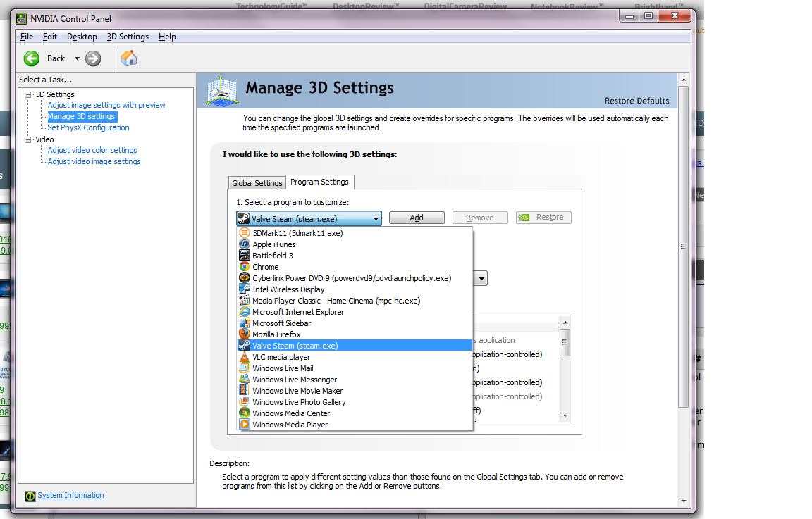Click the Media Player Classic icon
This screenshot has height=519, width=812.
coord(245,301)
